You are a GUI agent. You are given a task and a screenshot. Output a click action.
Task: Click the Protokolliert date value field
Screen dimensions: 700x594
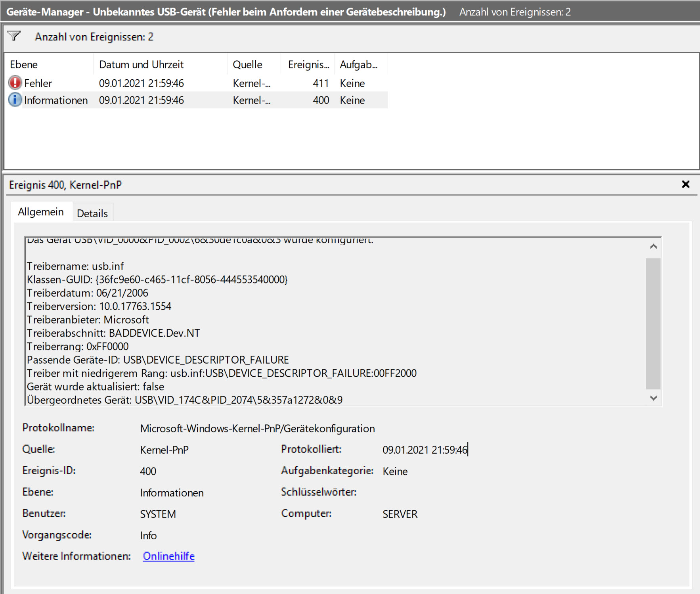[x=425, y=450]
